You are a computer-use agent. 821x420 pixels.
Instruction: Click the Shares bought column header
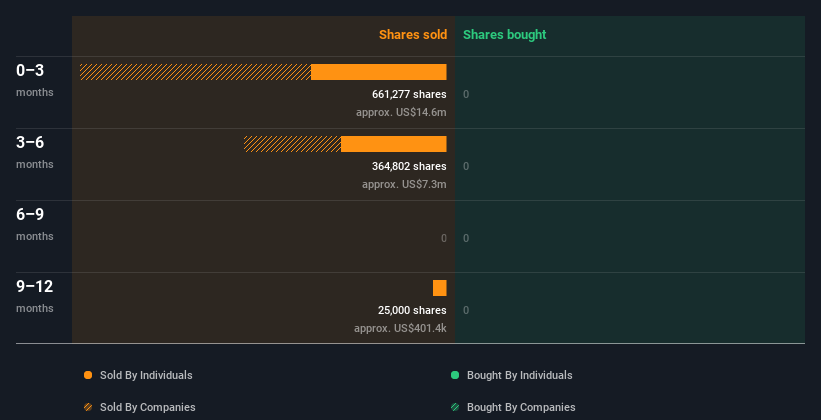click(x=505, y=35)
